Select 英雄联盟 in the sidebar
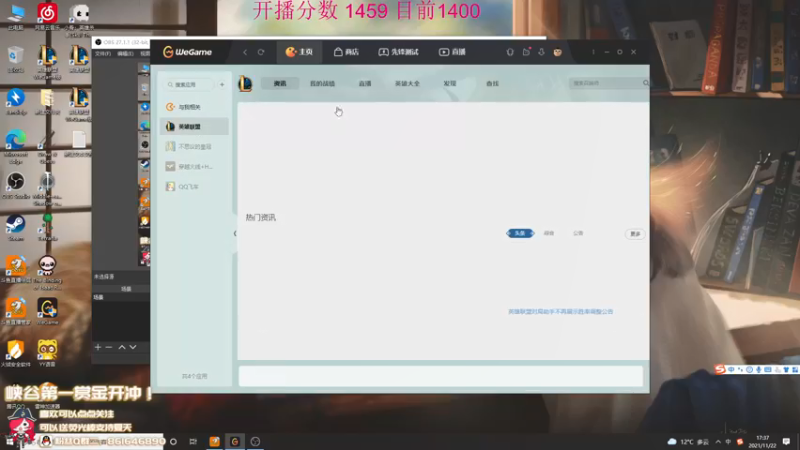Viewport: 800px width, 450px height. click(x=194, y=127)
